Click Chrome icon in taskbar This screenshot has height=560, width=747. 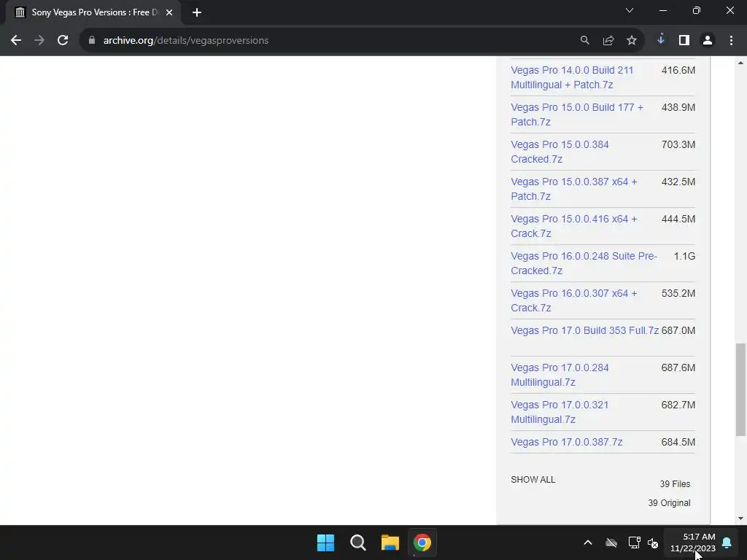pyautogui.click(x=422, y=542)
